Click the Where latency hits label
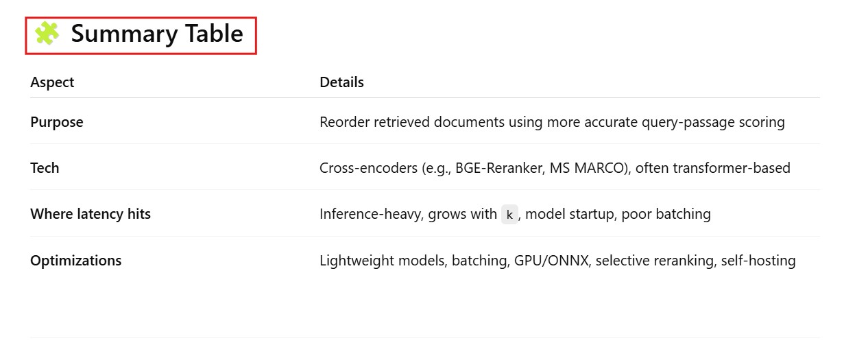 click(91, 214)
